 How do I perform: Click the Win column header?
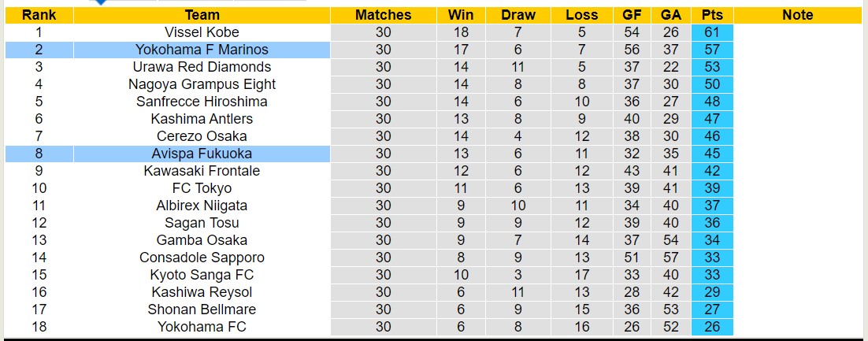point(461,15)
